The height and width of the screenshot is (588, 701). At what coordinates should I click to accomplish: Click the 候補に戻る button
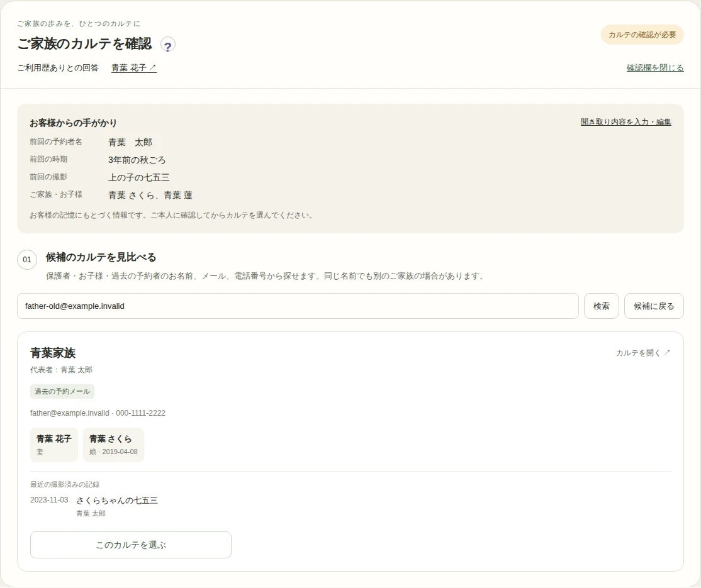(654, 306)
